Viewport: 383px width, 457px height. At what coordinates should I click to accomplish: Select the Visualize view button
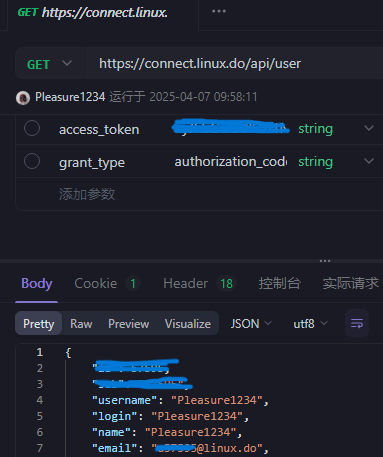click(x=188, y=324)
